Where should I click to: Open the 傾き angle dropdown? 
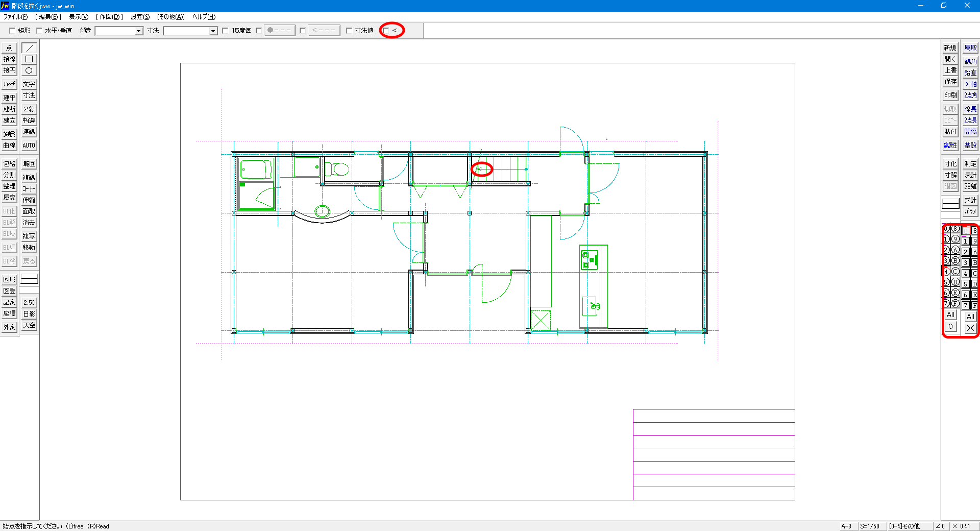coord(138,31)
